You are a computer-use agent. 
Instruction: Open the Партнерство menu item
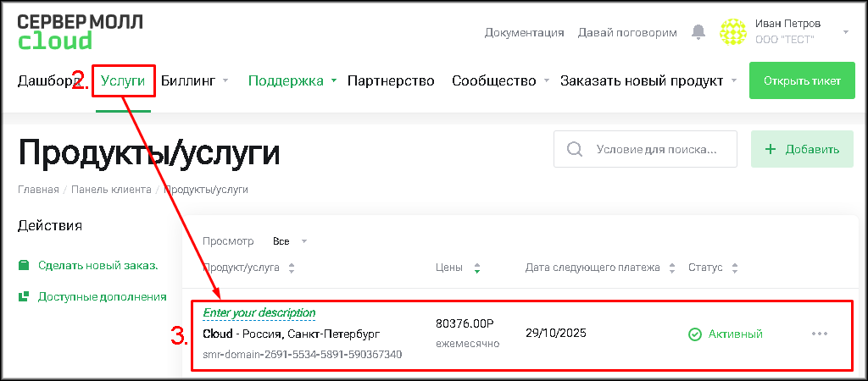391,81
